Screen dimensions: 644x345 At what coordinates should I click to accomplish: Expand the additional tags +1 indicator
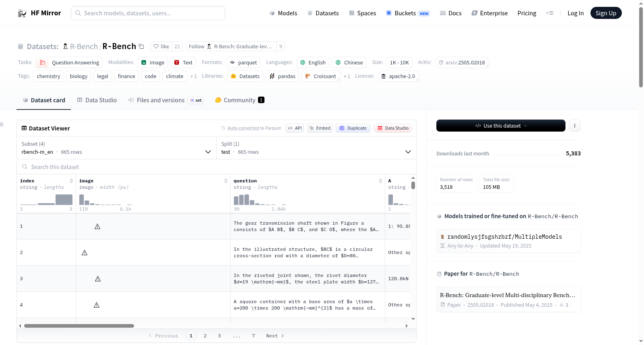coord(194,76)
